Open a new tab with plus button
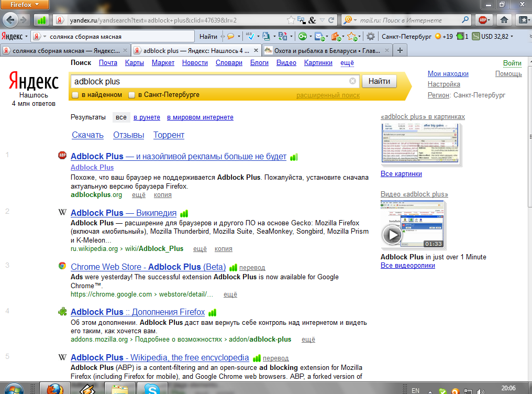This screenshot has width=532, height=394. [400, 50]
